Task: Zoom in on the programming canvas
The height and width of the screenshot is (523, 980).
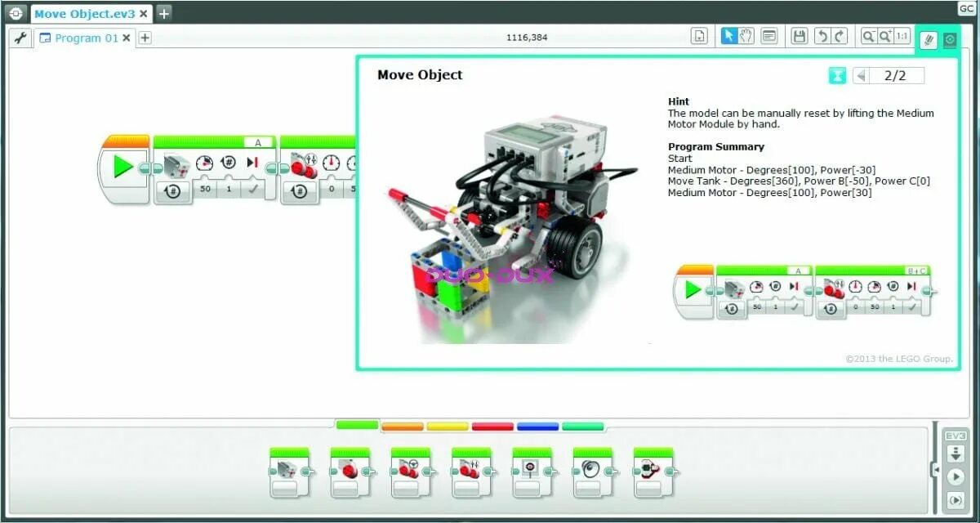Action: (x=885, y=36)
